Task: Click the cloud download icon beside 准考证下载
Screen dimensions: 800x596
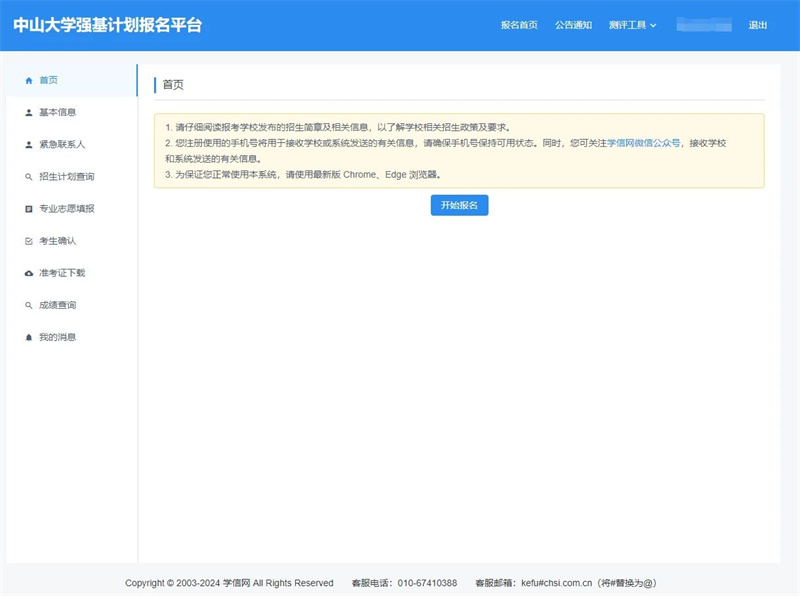Action: tap(29, 274)
